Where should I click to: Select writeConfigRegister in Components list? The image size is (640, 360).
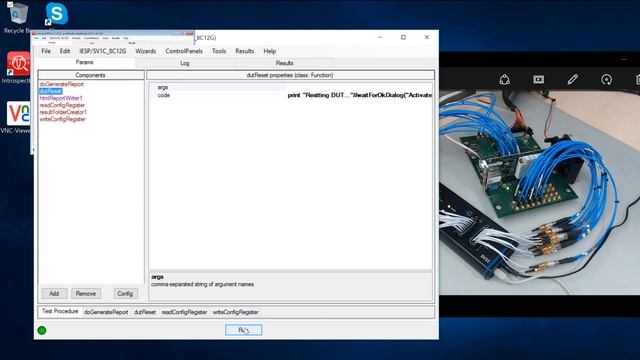pos(62,119)
